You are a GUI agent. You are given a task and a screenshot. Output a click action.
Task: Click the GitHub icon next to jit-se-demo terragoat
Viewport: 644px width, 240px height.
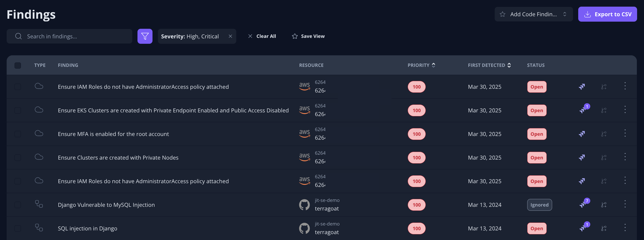click(305, 205)
